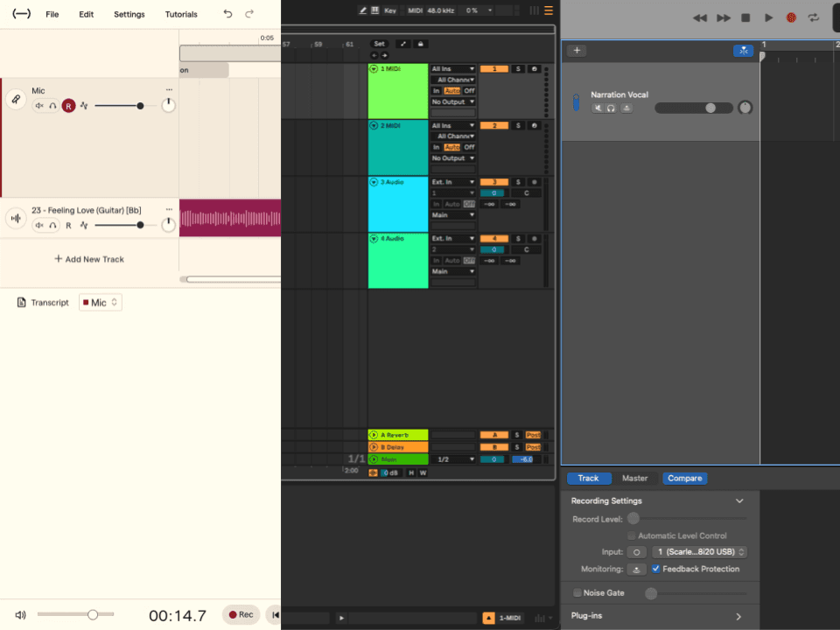This screenshot has height=630, width=840.
Task: Toggle the lock envelopes icon
Action: [x=421, y=44]
